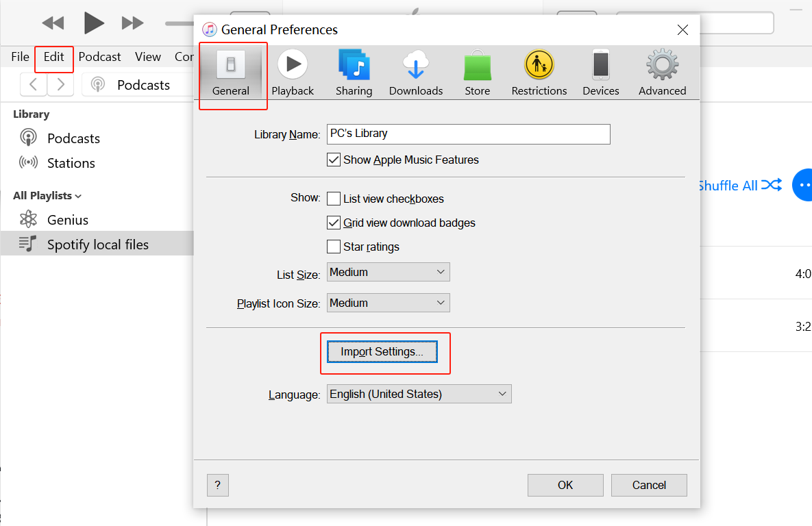The width and height of the screenshot is (812, 526).
Task: Click the Play button in iTunes
Action: 94,23
